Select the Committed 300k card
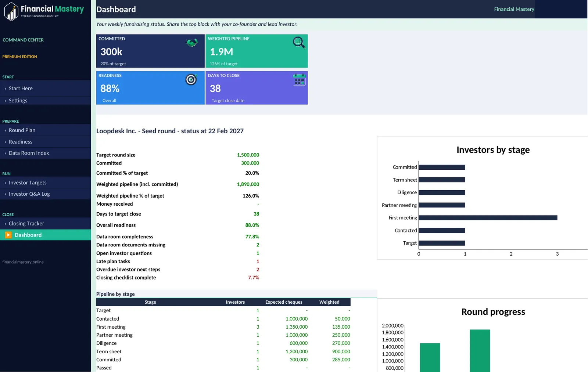This screenshot has height=372, width=588. 150,51
